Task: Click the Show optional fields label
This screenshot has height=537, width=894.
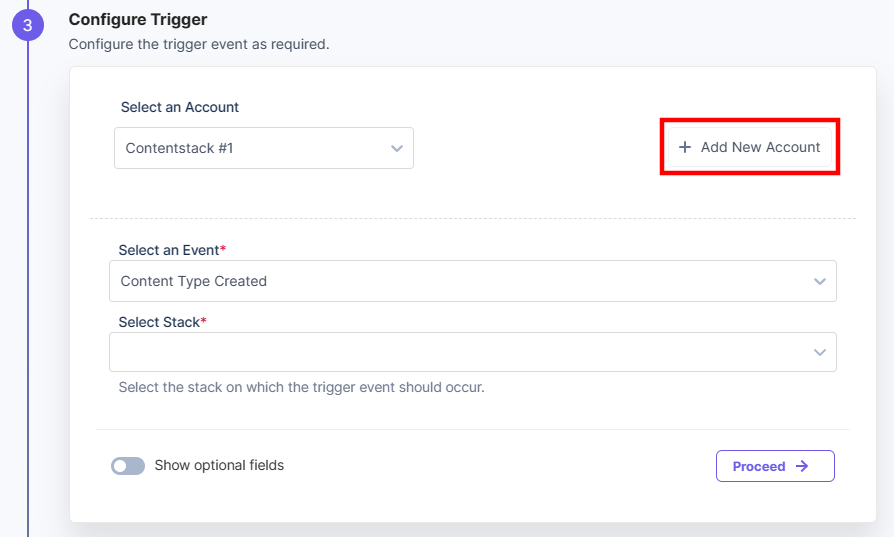Action: pyautogui.click(x=219, y=465)
